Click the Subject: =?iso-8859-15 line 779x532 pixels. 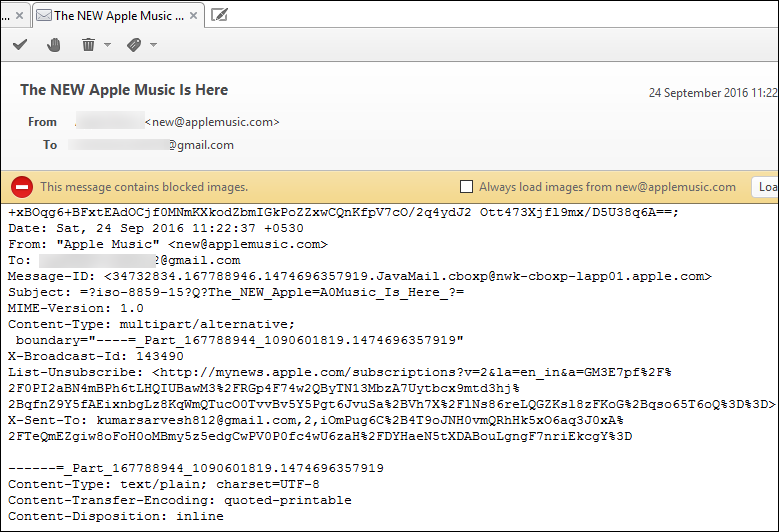tap(236, 292)
